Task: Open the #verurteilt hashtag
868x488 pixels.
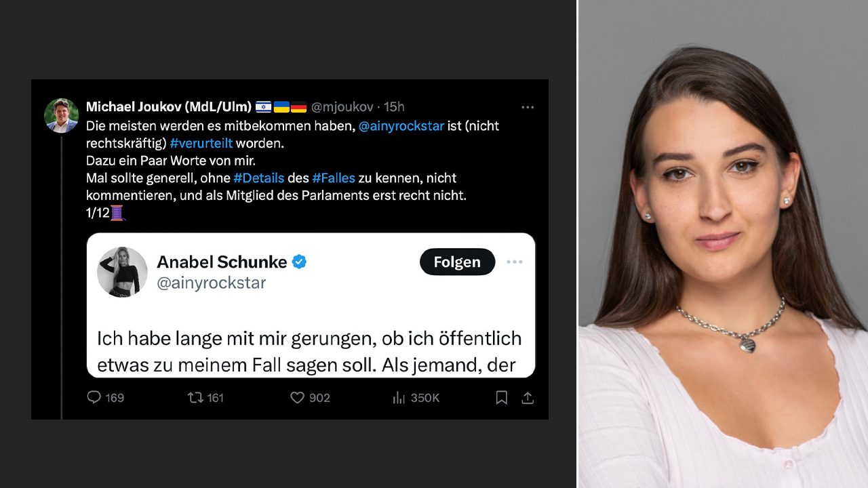Action: coord(203,143)
